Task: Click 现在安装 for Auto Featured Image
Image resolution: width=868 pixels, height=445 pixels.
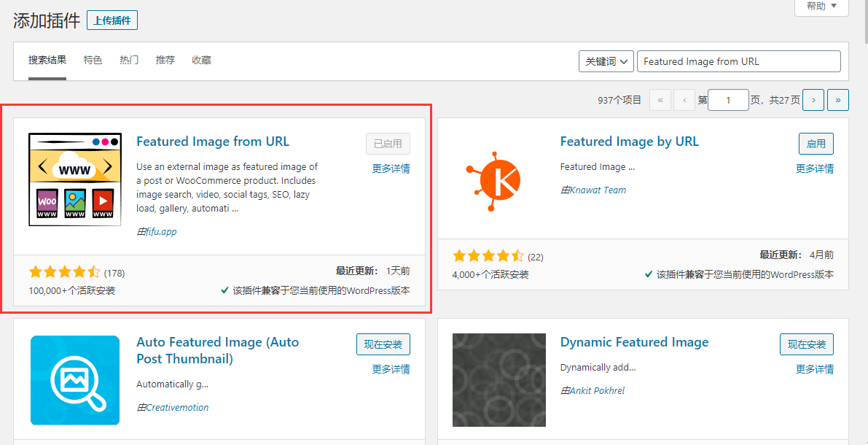Action: (383, 344)
